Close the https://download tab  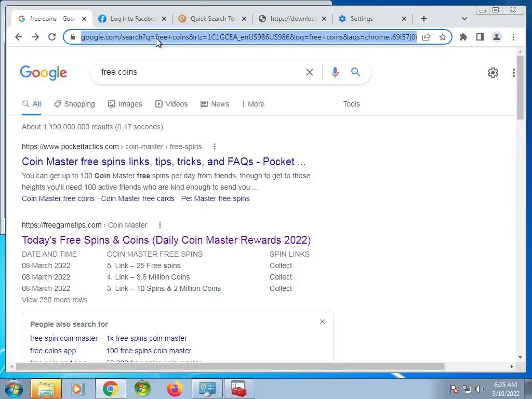click(x=324, y=19)
